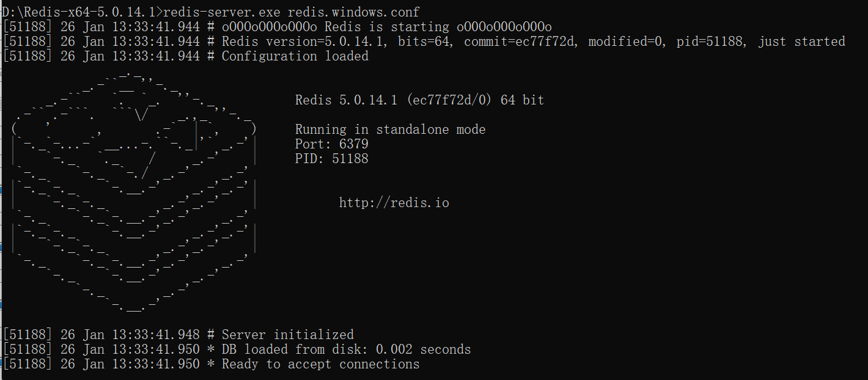
Task: Click the "PID: 51188" line
Action: [331, 159]
